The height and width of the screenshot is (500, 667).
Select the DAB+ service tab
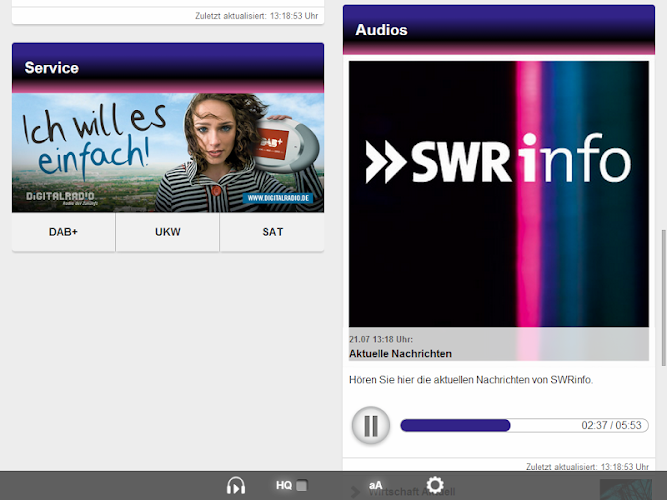coord(63,232)
